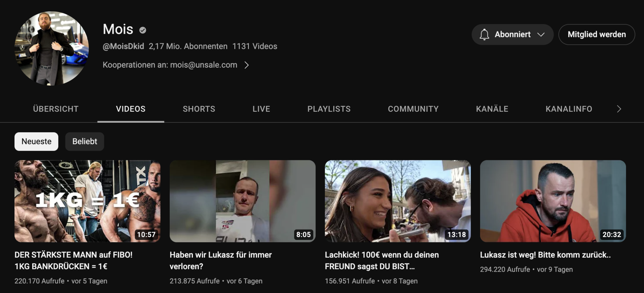Open the Übersicht tab
The image size is (644, 293).
click(x=56, y=109)
